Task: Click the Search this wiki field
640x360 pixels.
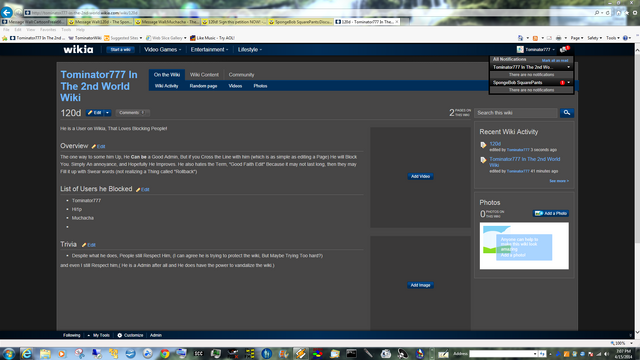Action: pos(516,113)
